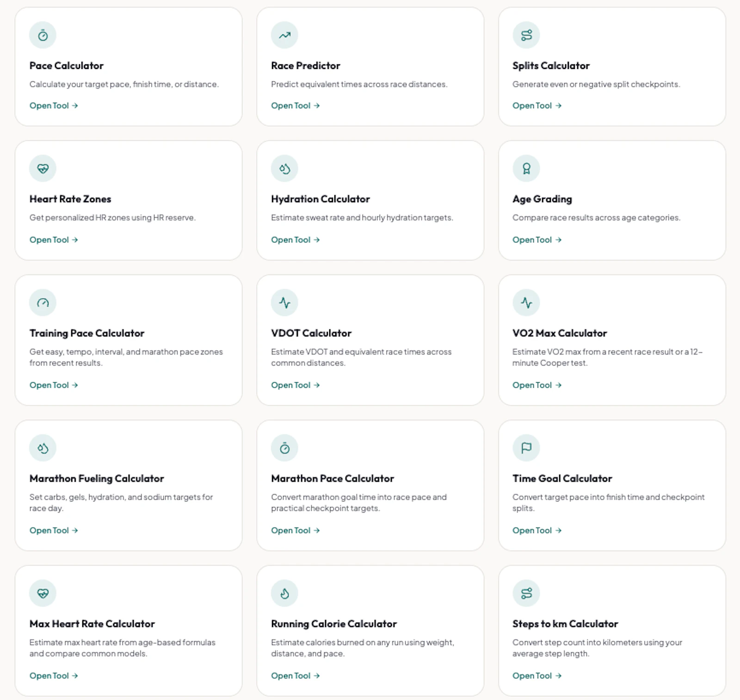
Task: Open Tool link under Race Predictor
Action: click(296, 105)
